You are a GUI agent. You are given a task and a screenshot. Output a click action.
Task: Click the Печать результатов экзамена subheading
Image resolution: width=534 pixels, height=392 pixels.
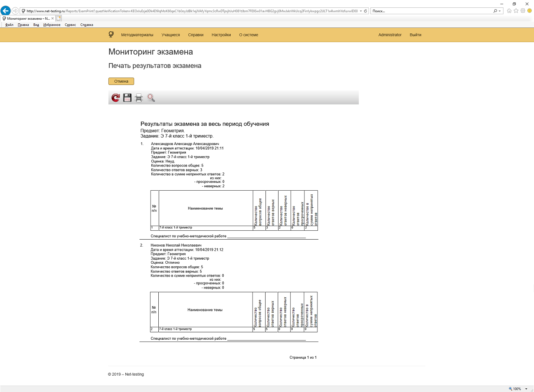pyautogui.click(x=155, y=66)
